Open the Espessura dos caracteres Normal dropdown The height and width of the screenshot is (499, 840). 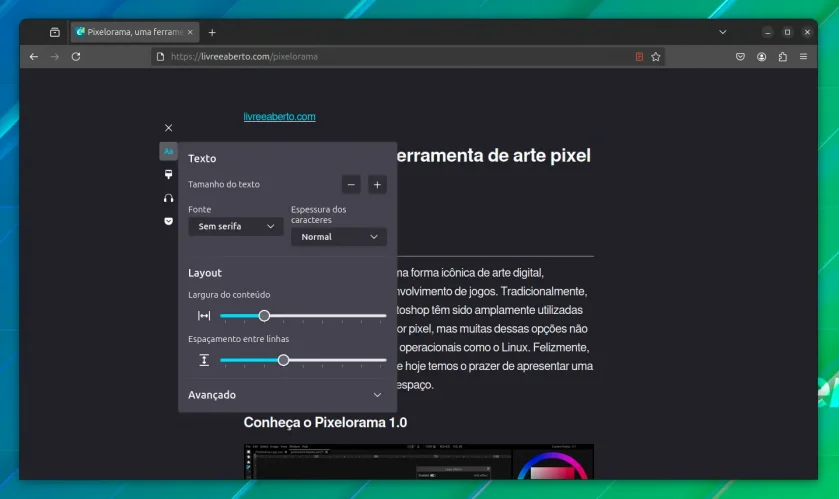click(x=339, y=237)
